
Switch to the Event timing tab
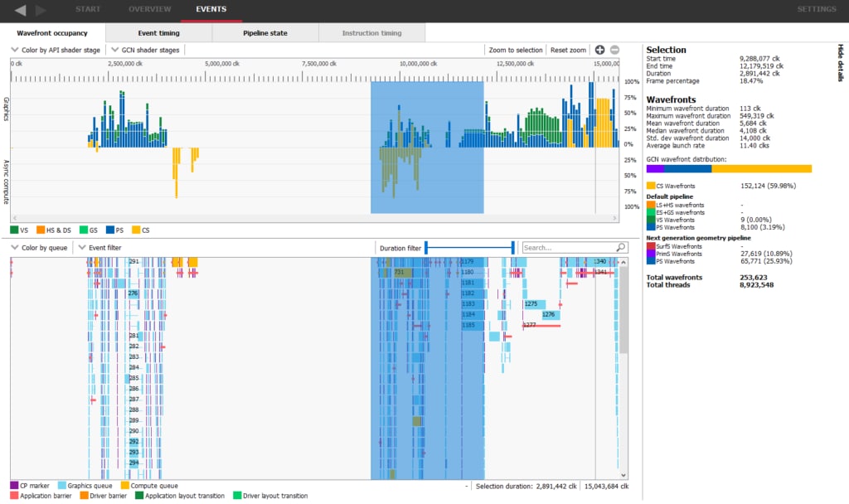click(158, 33)
